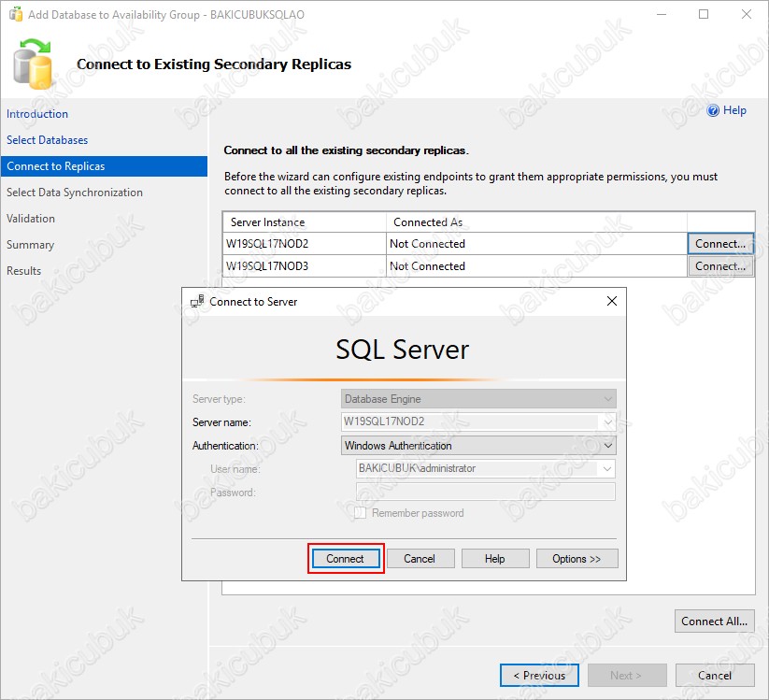This screenshot has height=700, width=769.
Task: Close the Connect to Server dialog
Action: click(612, 302)
